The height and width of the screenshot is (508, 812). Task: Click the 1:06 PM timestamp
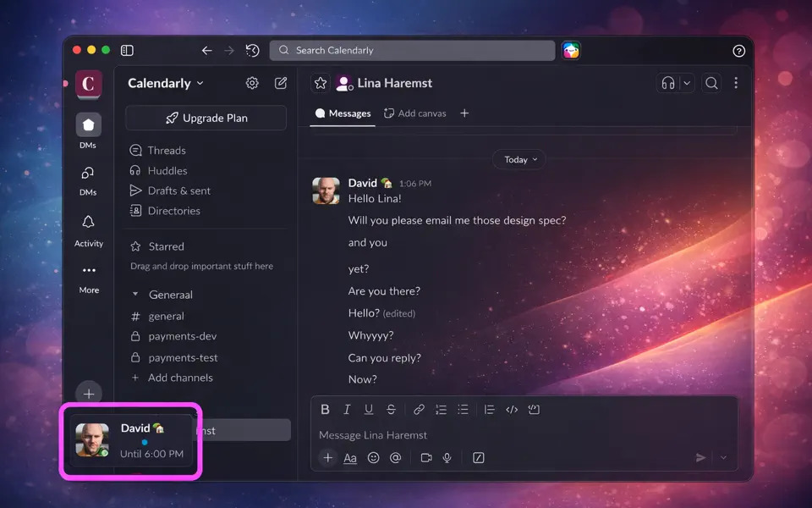point(415,184)
